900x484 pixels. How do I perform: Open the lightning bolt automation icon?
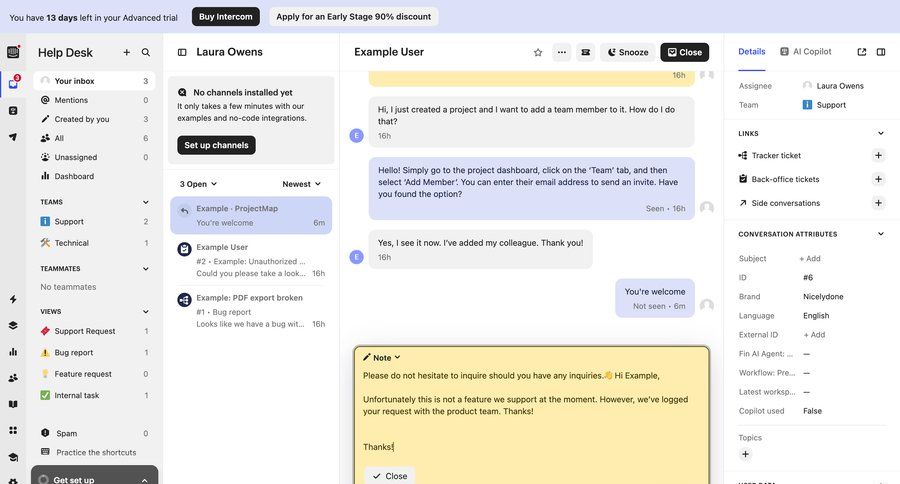(x=13, y=299)
